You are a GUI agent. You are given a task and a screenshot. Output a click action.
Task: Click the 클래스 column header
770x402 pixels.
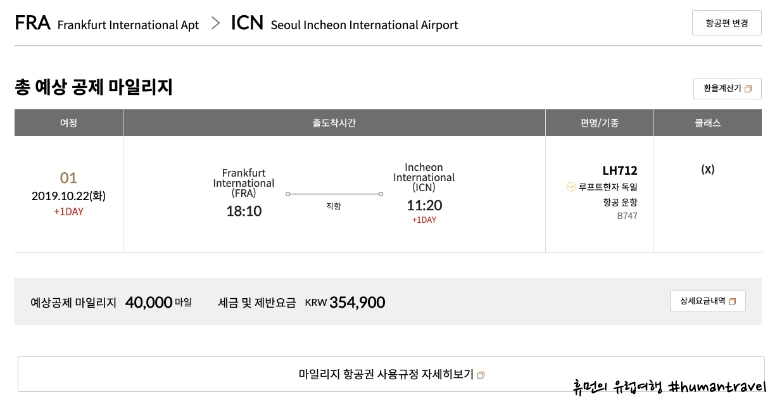707,123
